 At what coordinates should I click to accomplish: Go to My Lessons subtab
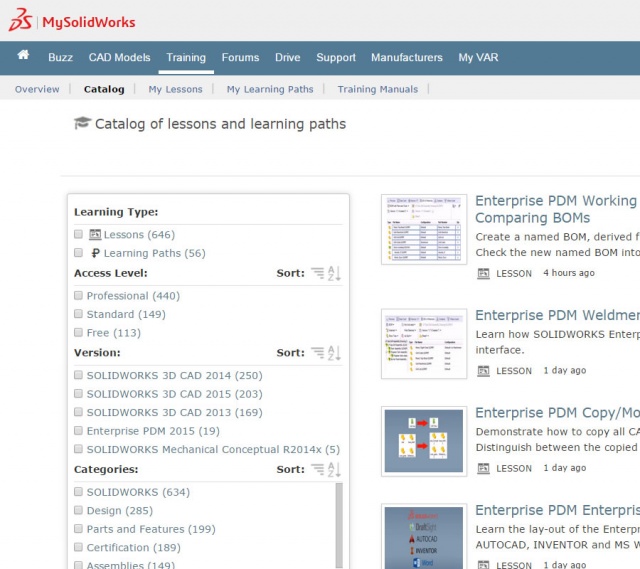click(176, 89)
